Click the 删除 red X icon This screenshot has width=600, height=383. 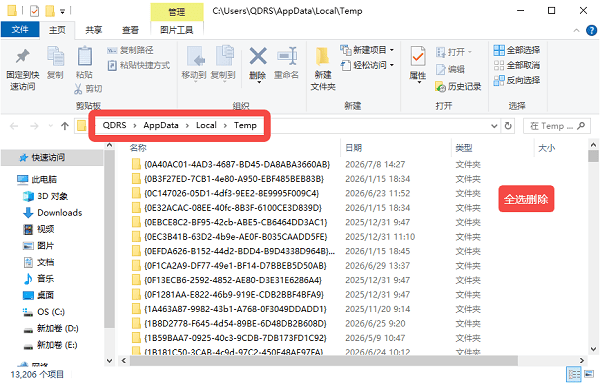(x=258, y=56)
